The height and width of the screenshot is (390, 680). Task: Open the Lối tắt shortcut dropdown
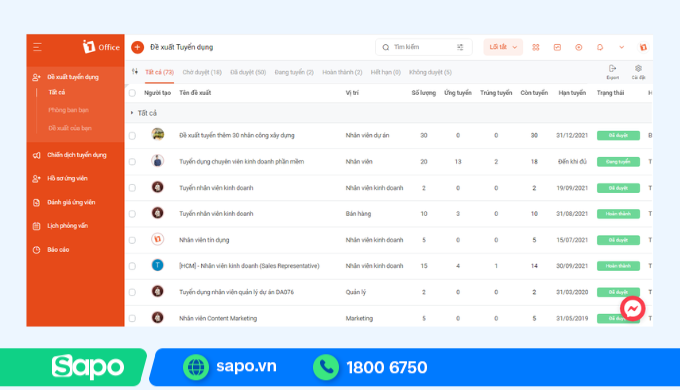pos(503,47)
